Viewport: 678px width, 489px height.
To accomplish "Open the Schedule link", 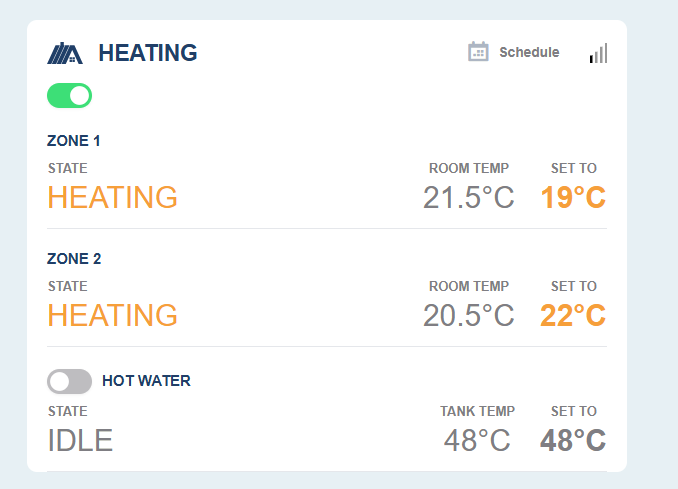I will 529,52.
